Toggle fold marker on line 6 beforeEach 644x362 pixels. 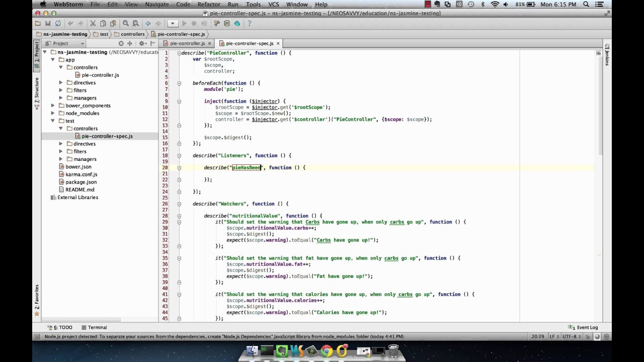click(179, 83)
